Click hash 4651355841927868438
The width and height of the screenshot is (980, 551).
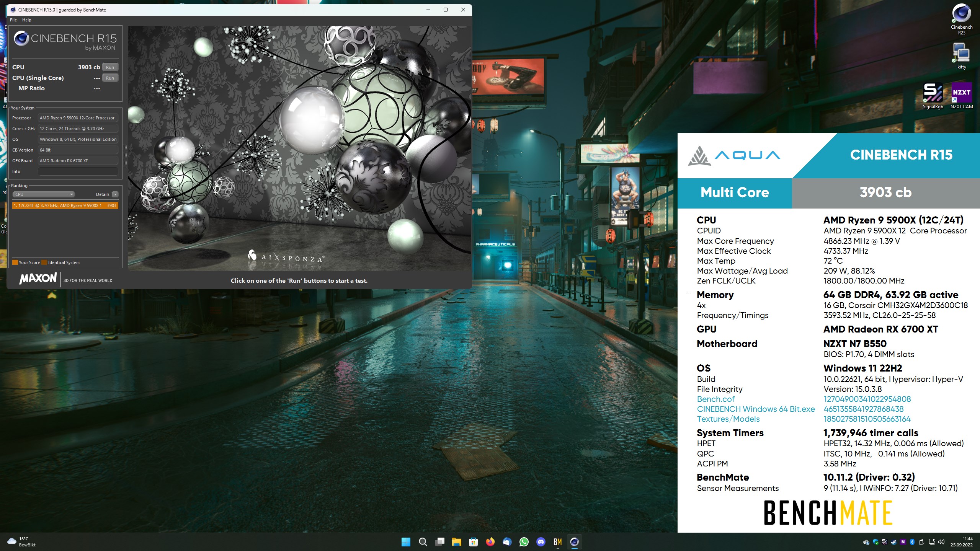pos(864,409)
